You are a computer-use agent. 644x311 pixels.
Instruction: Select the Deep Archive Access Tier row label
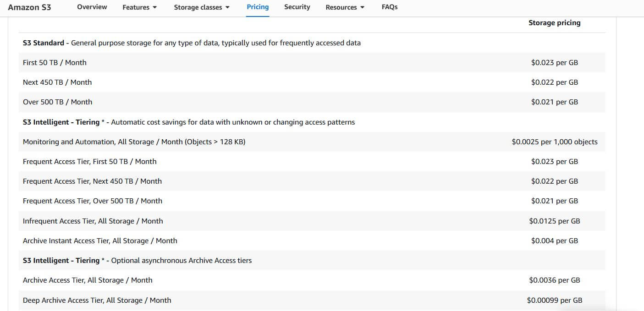(x=97, y=300)
